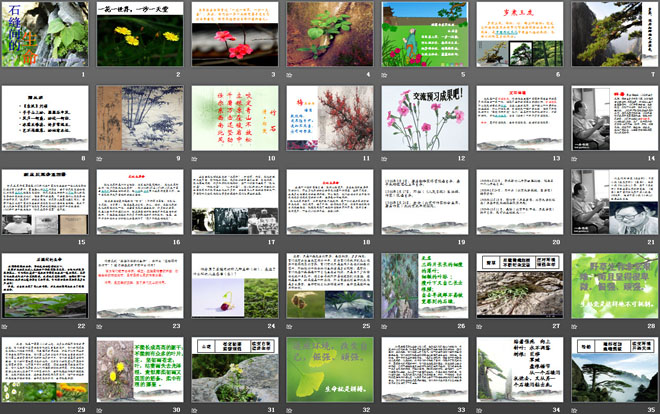Click the transition icon beneath slide 12

385,158
